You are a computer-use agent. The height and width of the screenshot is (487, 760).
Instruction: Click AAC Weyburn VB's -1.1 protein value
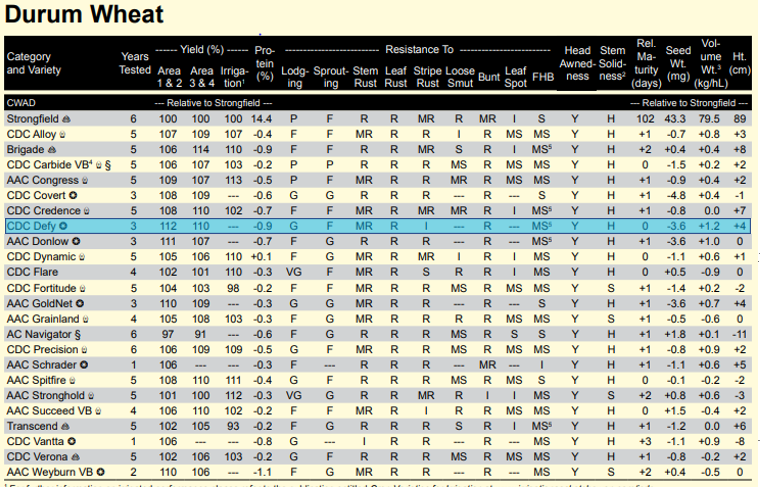262,472
